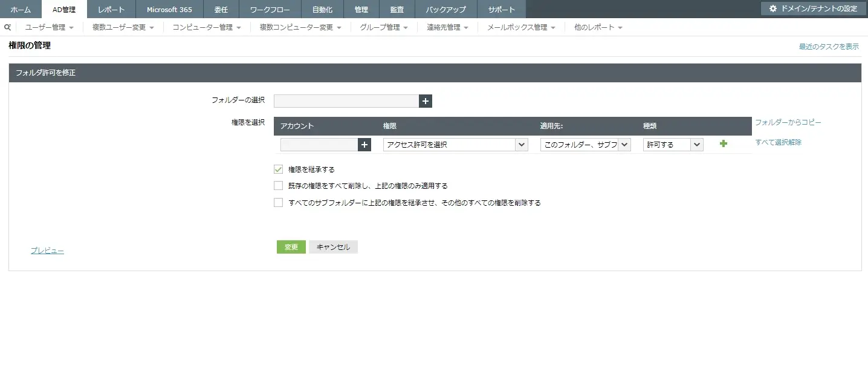The width and height of the screenshot is (868, 368).
Task: Go to the 委任 tab
Action: [x=221, y=9]
